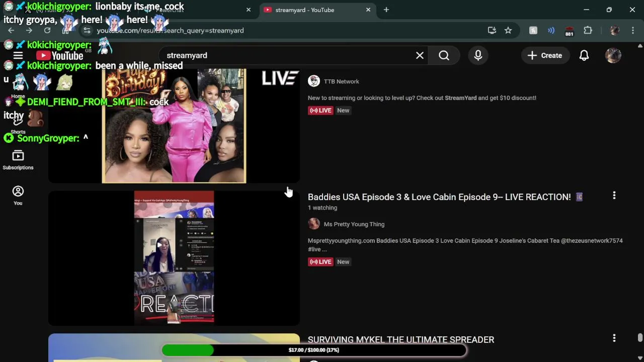Click the Baddies USA video description text

click(x=465, y=245)
